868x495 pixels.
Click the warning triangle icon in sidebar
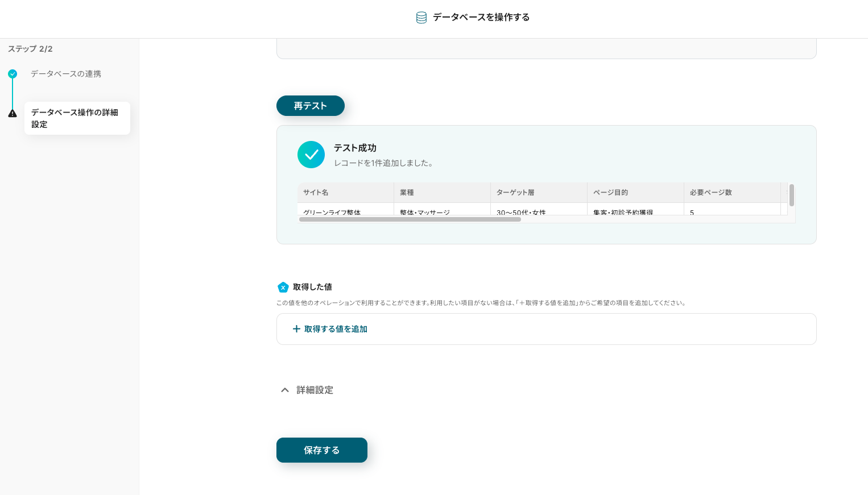point(13,114)
